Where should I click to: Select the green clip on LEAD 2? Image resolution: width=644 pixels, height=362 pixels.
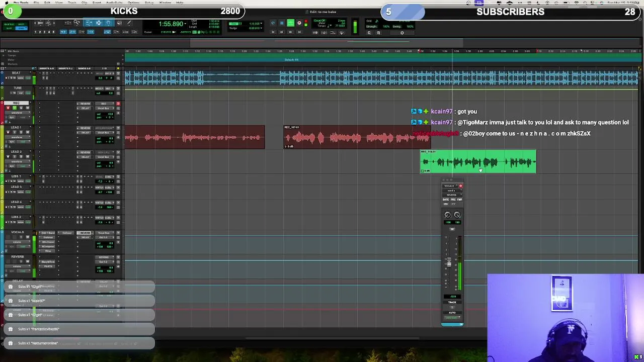coord(478,161)
